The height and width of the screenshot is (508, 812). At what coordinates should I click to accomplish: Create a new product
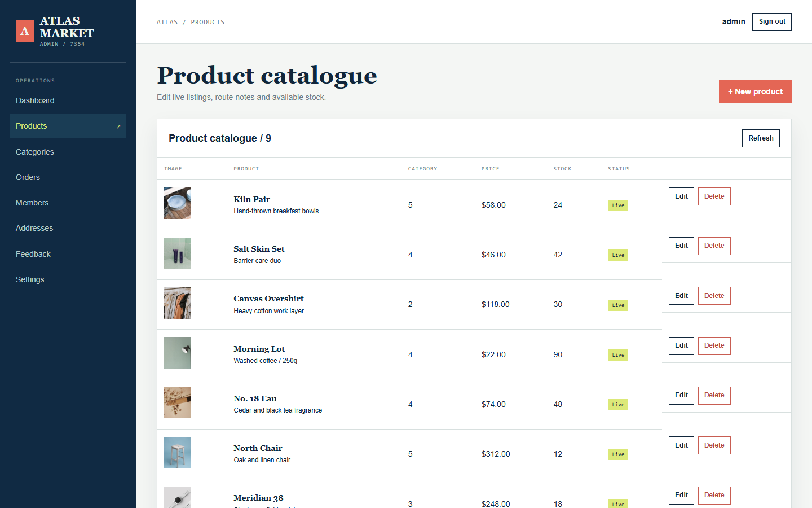click(x=755, y=91)
